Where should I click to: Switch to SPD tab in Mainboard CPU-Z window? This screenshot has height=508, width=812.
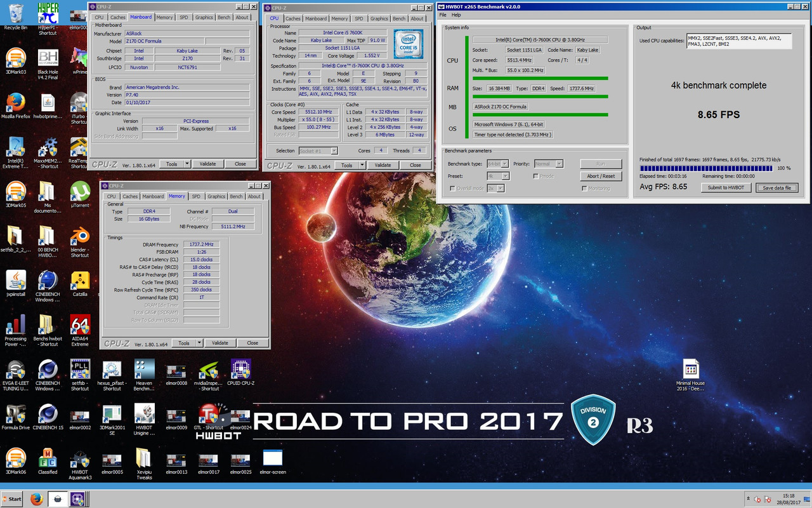coord(183,17)
